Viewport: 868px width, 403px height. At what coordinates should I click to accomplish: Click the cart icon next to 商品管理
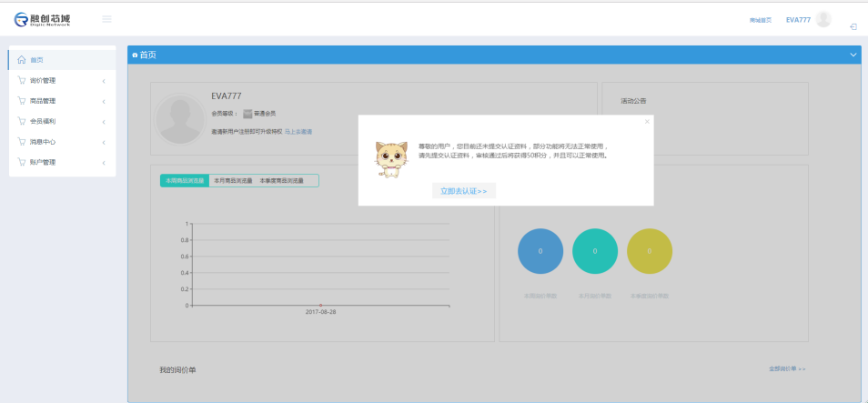[22, 101]
